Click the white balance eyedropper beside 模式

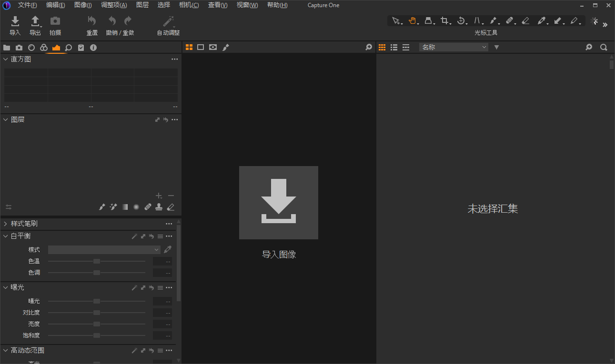(x=168, y=249)
